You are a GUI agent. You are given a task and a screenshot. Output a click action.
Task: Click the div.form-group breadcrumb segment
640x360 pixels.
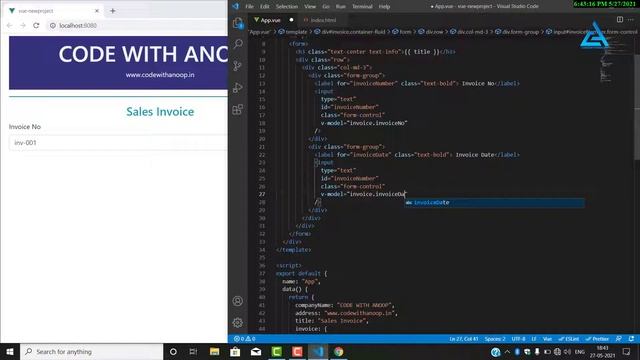click(517, 32)
